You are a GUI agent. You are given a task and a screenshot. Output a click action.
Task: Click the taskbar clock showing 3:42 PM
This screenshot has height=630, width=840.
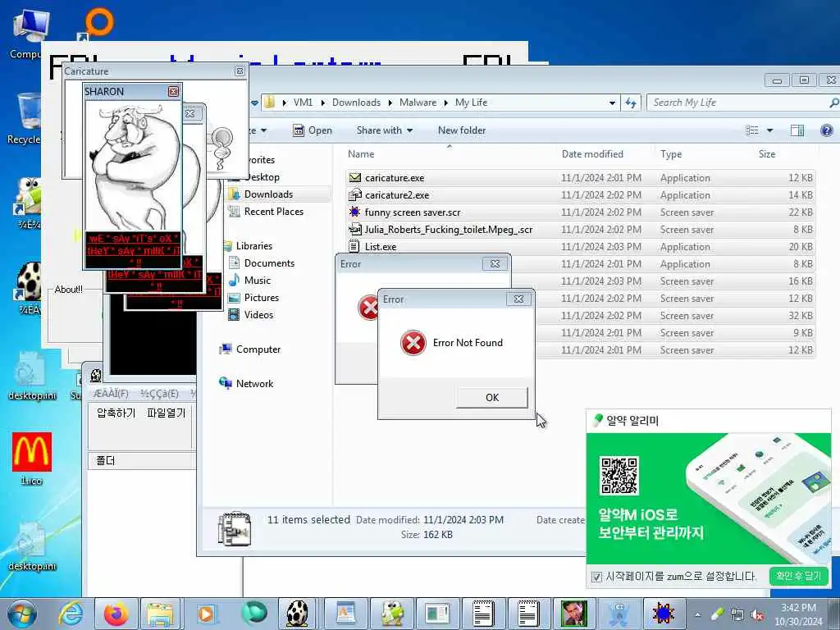coord(798,614)
